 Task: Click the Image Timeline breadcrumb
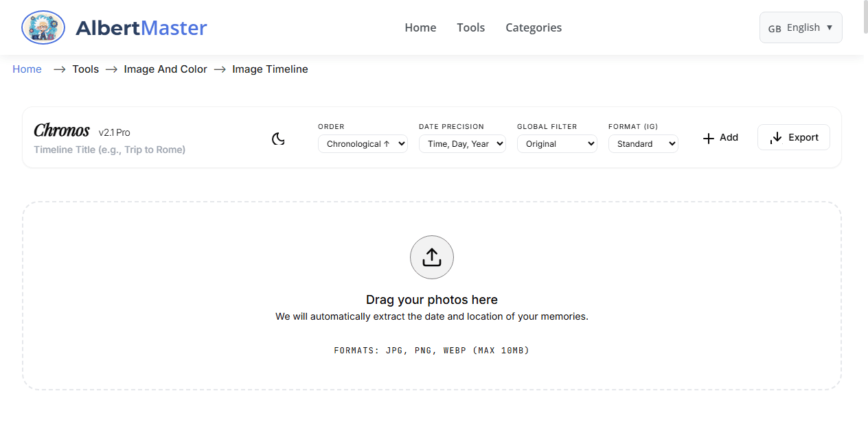click(270, 69)
